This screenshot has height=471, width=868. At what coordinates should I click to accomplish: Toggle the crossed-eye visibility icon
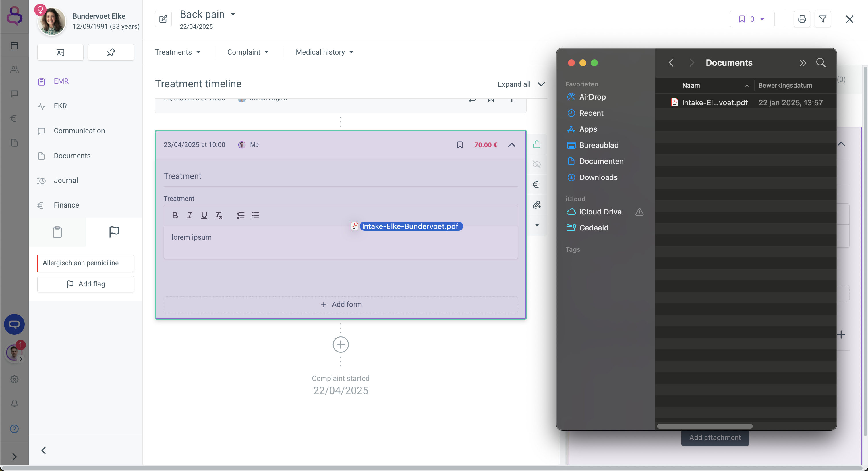pos(536,164)
